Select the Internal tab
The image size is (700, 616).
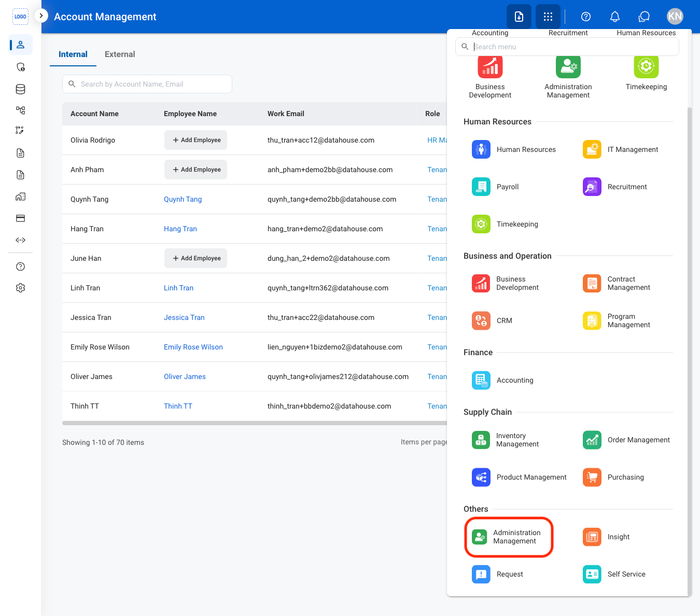tap(73, 54)
